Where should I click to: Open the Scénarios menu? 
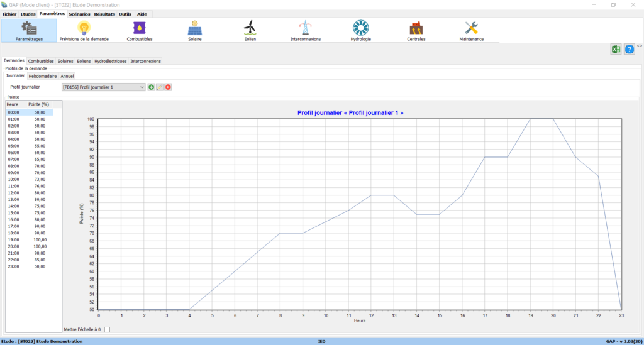tap(79, 14)
